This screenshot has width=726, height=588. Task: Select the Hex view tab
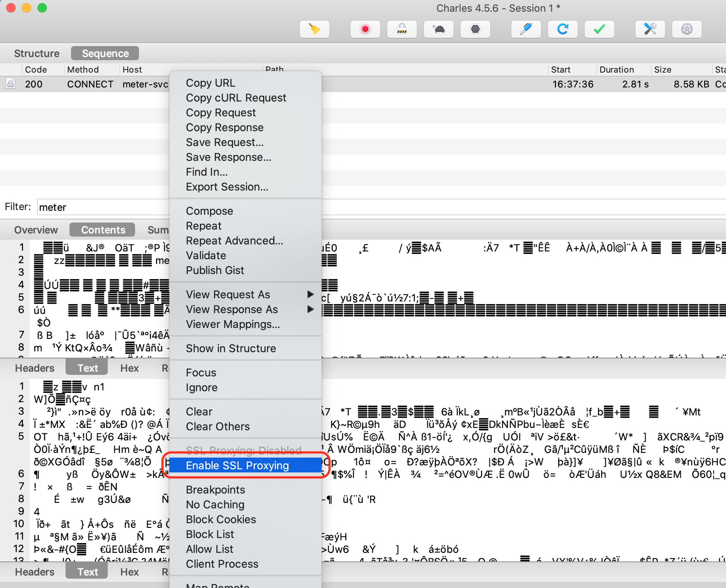pos(129,367)
